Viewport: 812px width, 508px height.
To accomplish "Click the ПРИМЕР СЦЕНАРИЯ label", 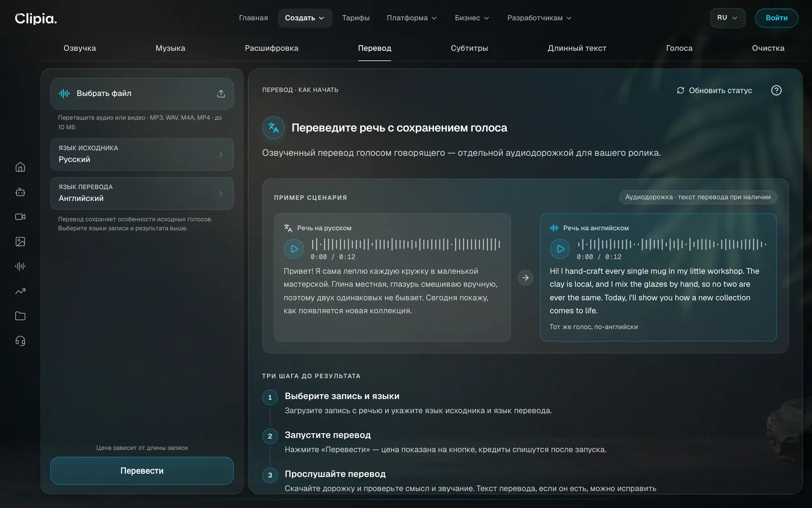I will click(x=311, y=198).
